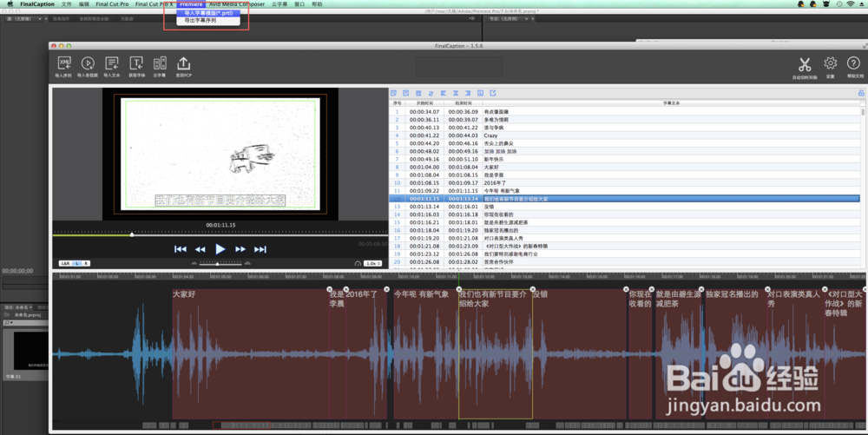
Task: Click the video playback progress slider handle
Action: click(132, 234)
